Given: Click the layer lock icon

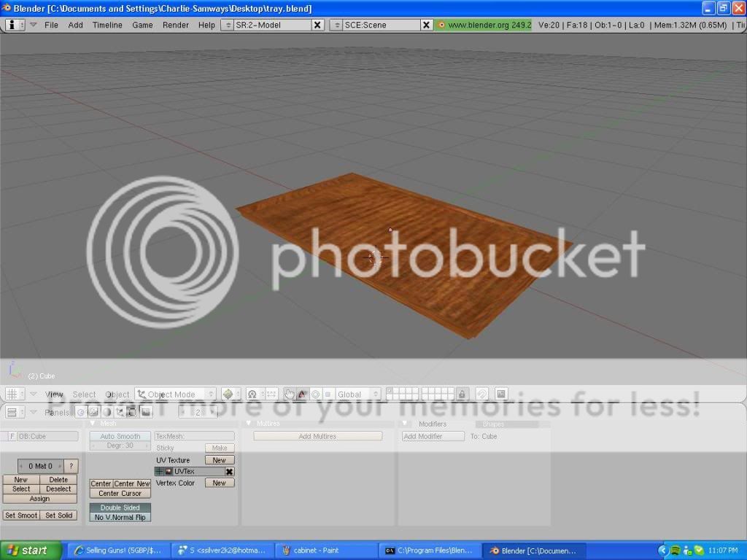Looking at the screenshot, I should [462, 394].
